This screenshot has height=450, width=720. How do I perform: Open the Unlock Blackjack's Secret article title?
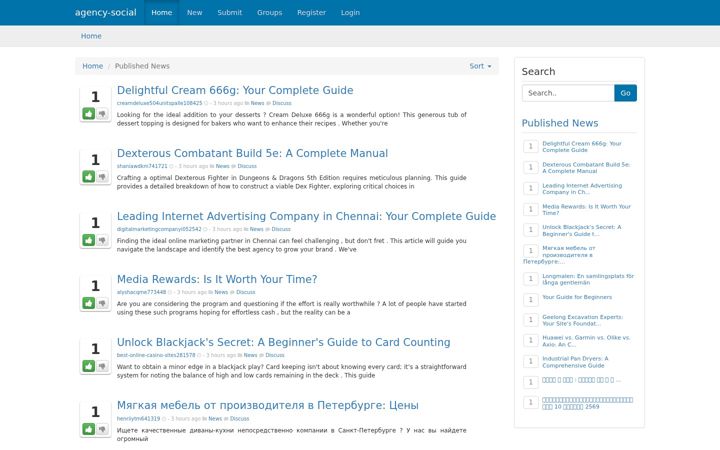(283, 342)
